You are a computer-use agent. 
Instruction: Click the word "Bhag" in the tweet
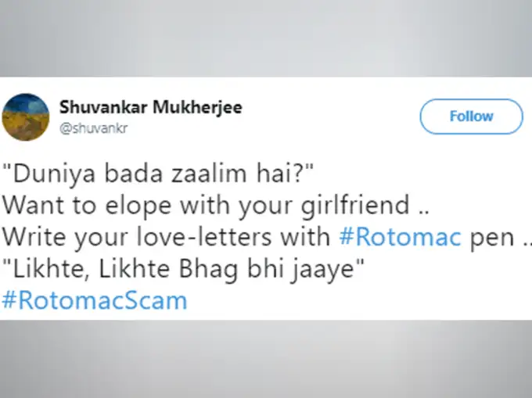208,270
